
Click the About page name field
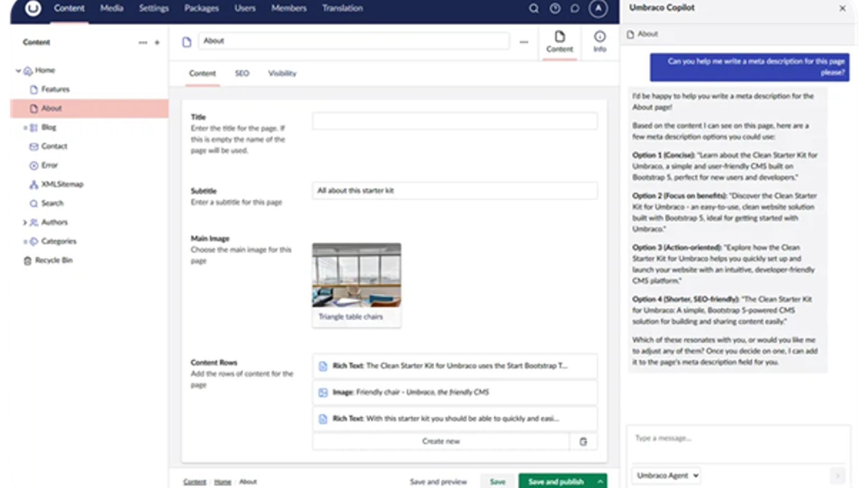coord(354,41)
